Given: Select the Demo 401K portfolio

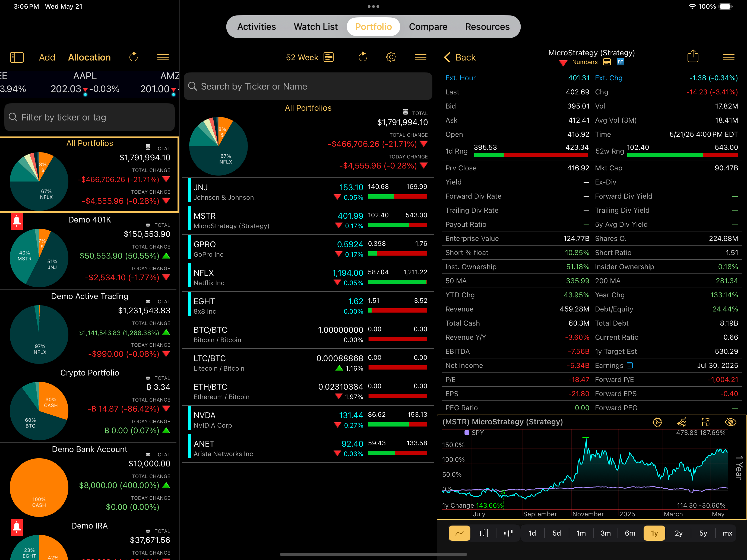Looking at the screenshot, I should (x=90, y=251).
